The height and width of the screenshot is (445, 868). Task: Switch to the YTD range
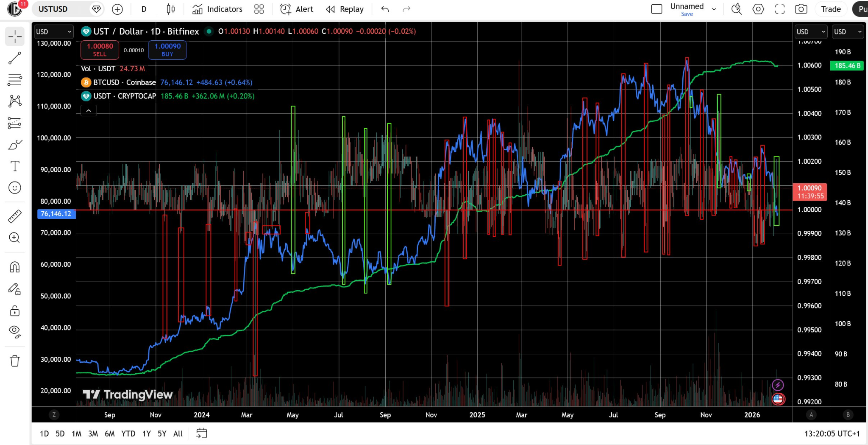click(128, 434)
